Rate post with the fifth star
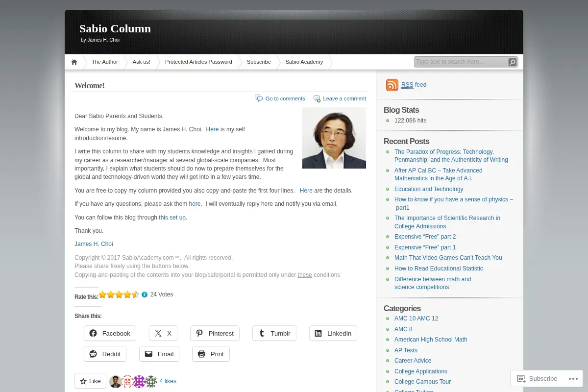 [x=136, y=294]
